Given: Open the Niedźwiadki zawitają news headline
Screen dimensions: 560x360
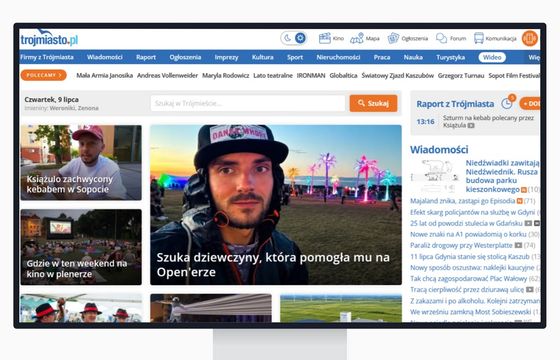Looking at the screenshot, I should (502, 176).
